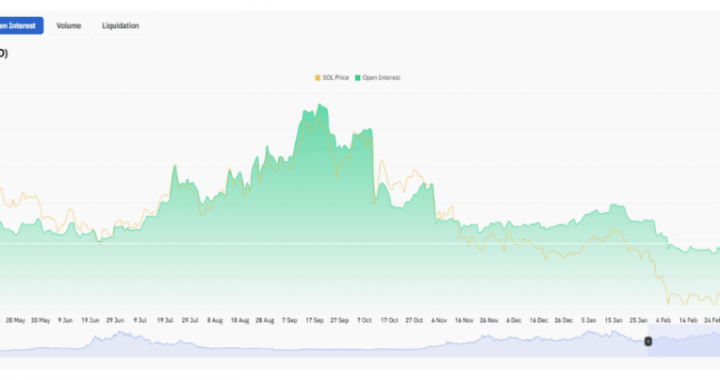Click the 27 Sep date label
Viewport: 720px width, 380px height.
[339, 320]
